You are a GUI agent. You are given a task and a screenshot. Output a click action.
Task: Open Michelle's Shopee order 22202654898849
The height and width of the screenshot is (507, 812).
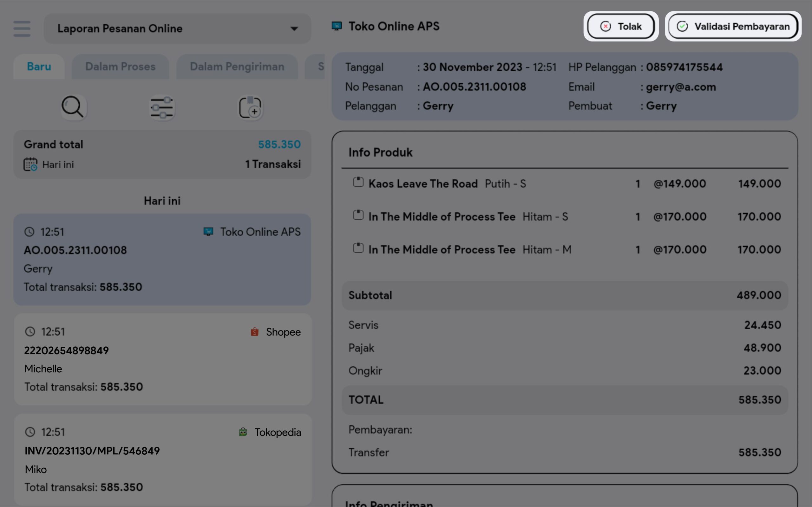click(162, 359)
